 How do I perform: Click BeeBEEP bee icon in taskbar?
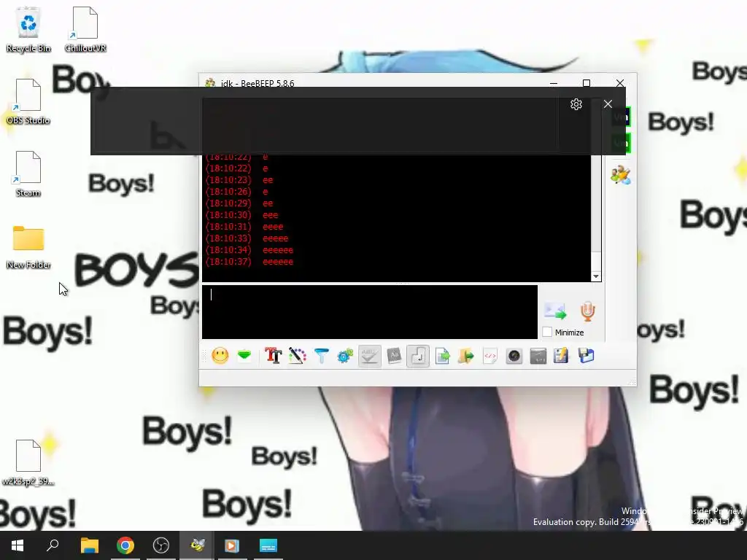[x=197, y=545]
